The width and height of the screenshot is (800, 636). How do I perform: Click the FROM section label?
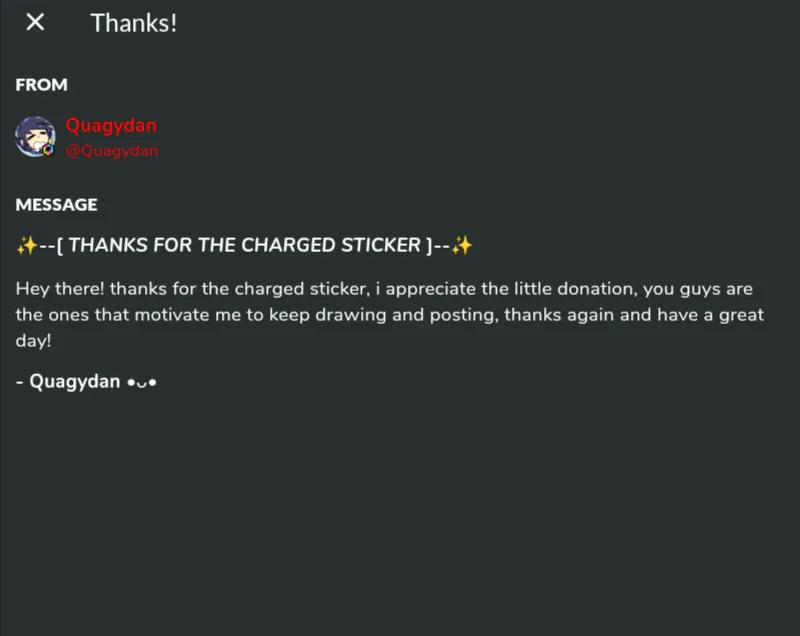pyautogui.click(x=41, y=85)
